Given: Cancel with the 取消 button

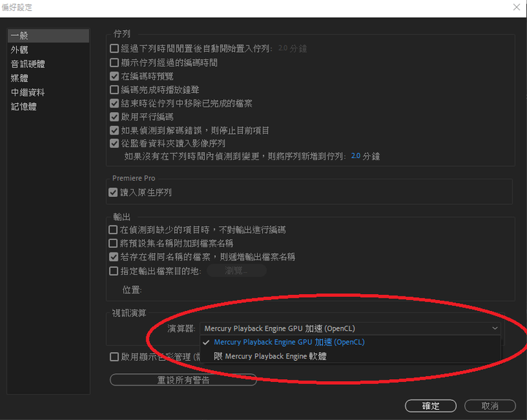Looking at the screenshot, I should 490,406.
